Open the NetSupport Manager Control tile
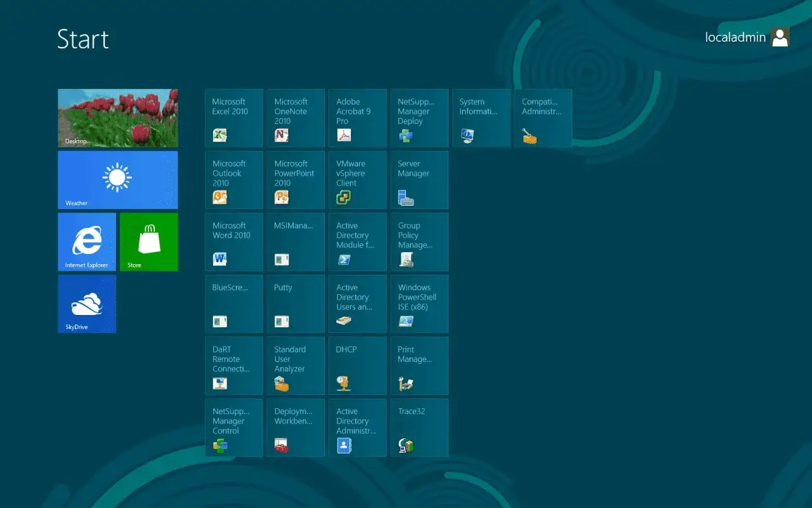The height and width of the screenshot is (508, 812). tap(234, 427)
